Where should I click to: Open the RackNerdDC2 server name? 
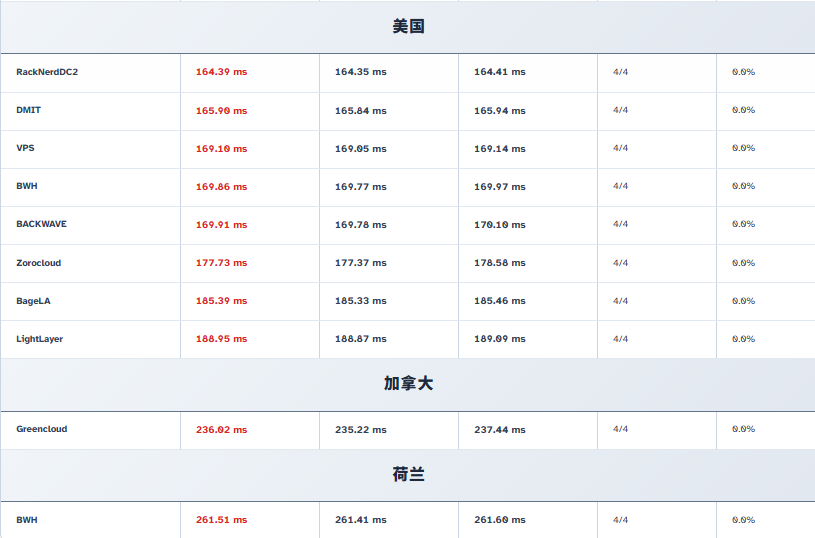47,72
